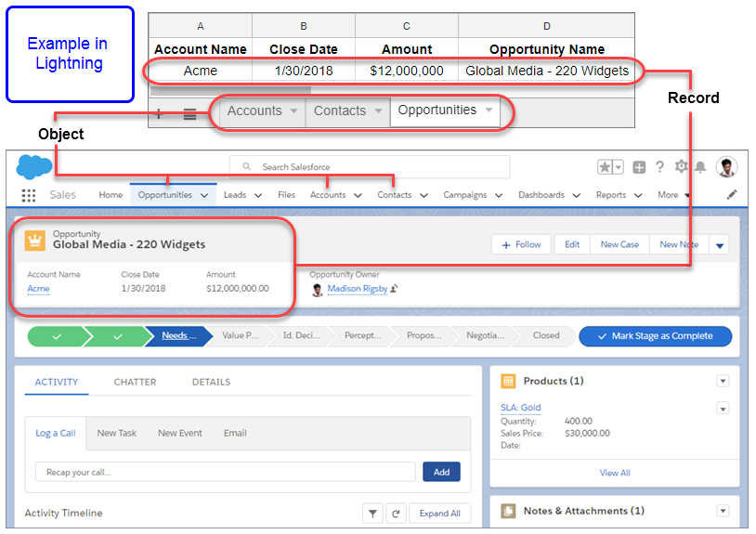
Task: Click the search magnifier icon
Action: pyautogui.click(x=246, y=167)
